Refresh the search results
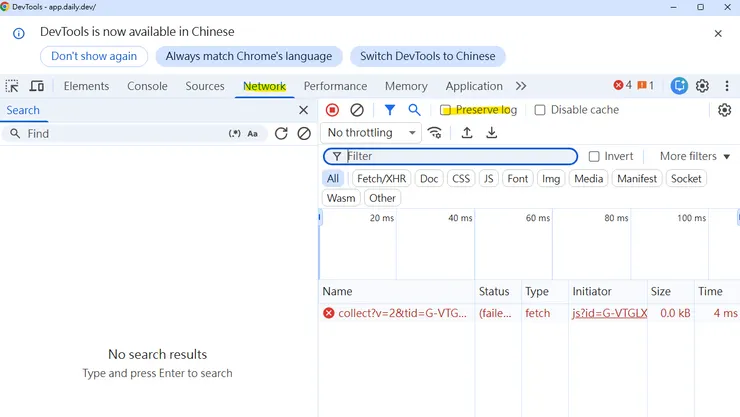This screenshot has height=417, width=740. (x=281, y=133)
